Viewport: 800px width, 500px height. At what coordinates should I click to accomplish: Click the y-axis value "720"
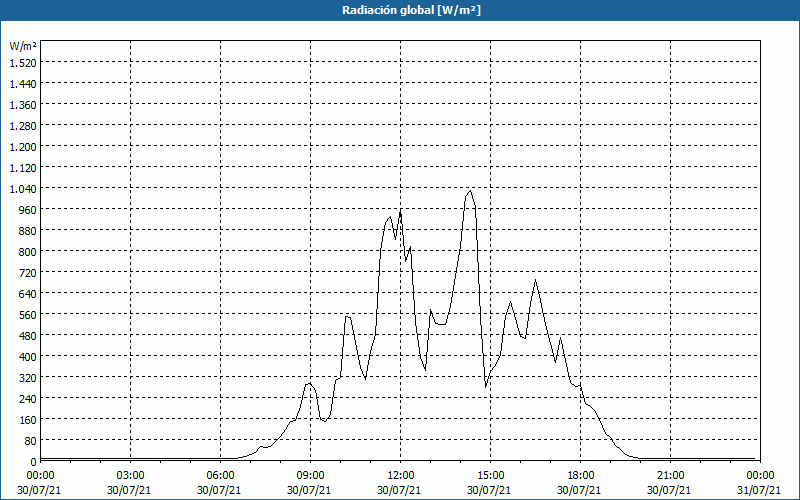28,272
